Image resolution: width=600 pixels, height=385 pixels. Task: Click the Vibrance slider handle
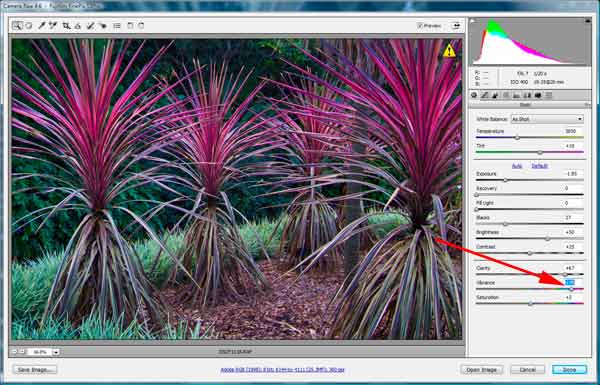click(x=571, y=289)
